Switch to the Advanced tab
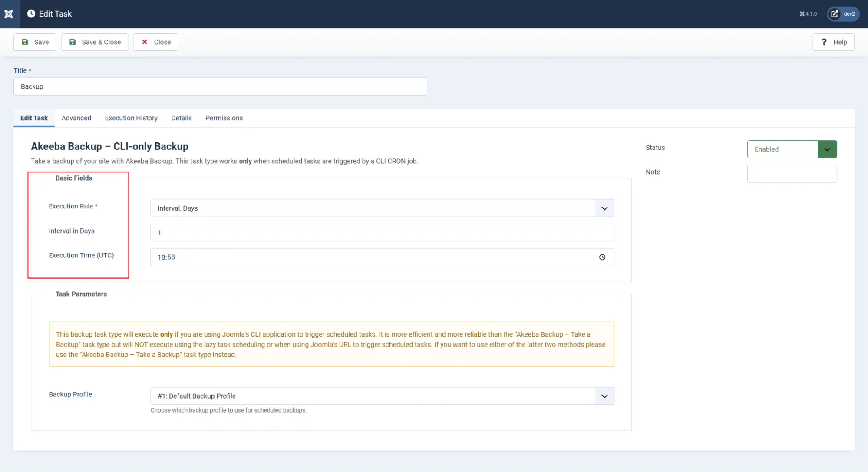Viewport: 868px width, 472px height. [76, 118]
